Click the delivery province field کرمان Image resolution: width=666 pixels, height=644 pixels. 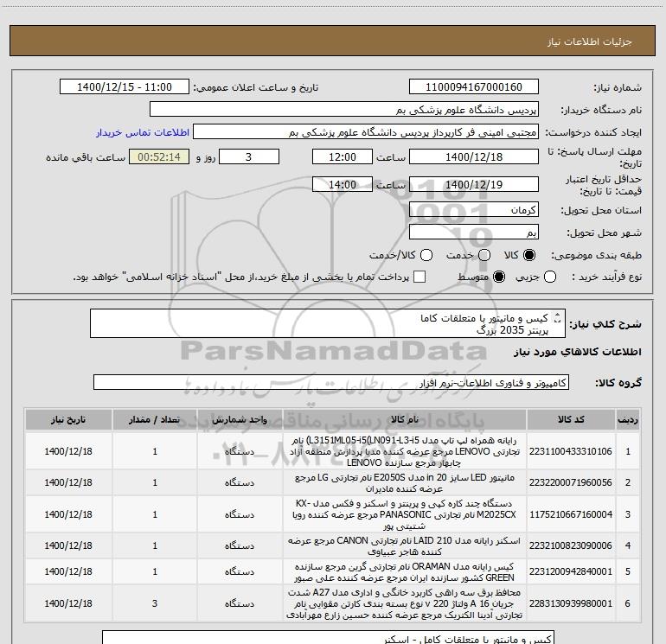(x=474, y=210)
